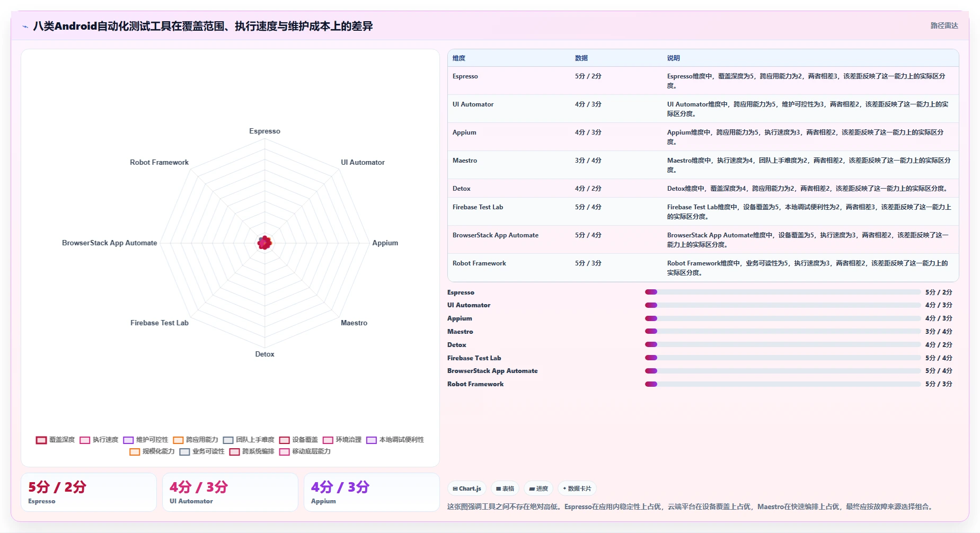Toggle the 跨系统编排 legend swatch

pos(234,452)
